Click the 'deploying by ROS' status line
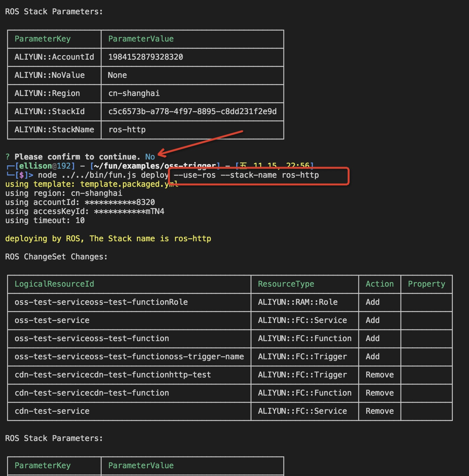469x476 pixels. tap(108, 238)
